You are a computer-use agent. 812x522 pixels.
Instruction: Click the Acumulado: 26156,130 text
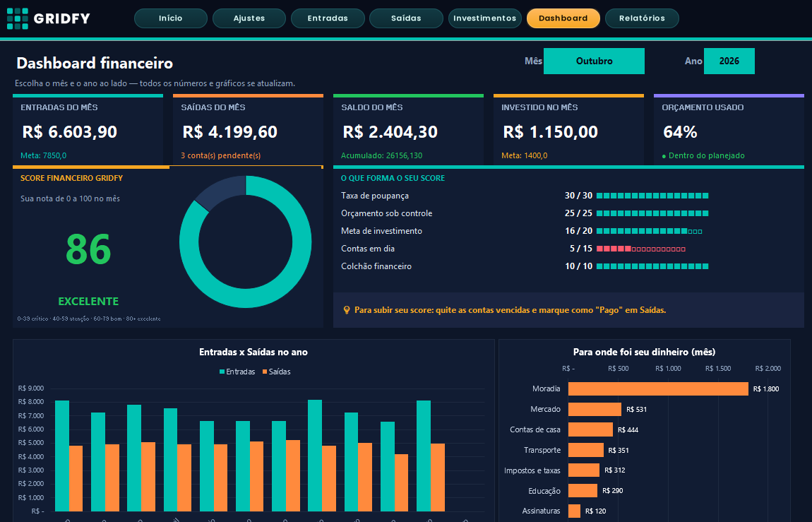click(382, 155)
